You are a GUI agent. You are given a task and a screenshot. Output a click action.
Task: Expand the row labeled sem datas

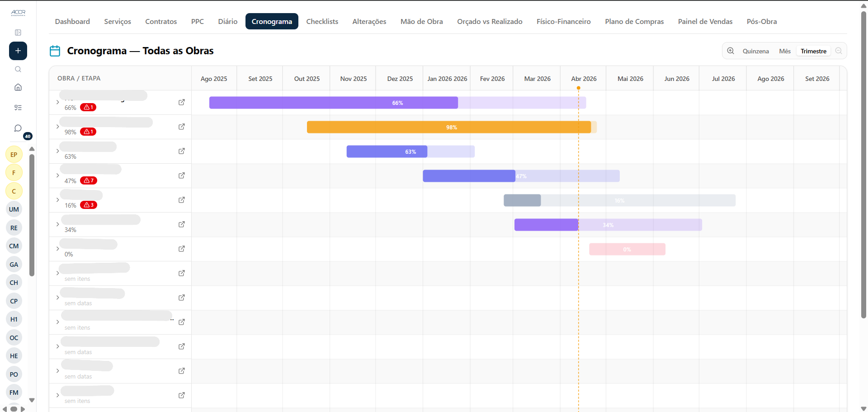[57, 298]
